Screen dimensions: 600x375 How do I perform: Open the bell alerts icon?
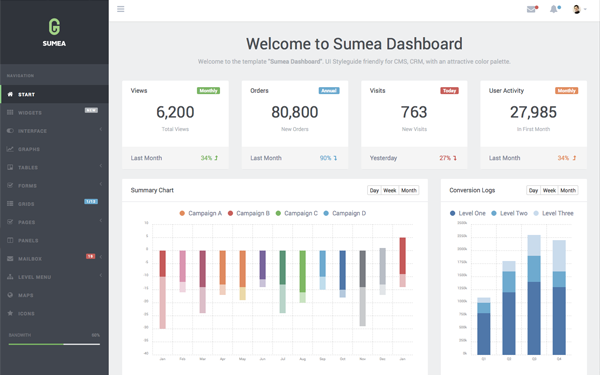pyautogui.click(x=554, y=9)
